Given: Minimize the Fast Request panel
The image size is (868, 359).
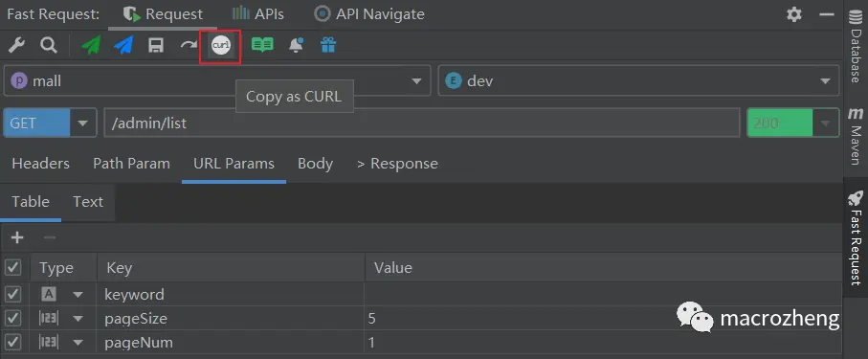Looking at the screenshot, I should pyautogui.click(x=827, y=14).
